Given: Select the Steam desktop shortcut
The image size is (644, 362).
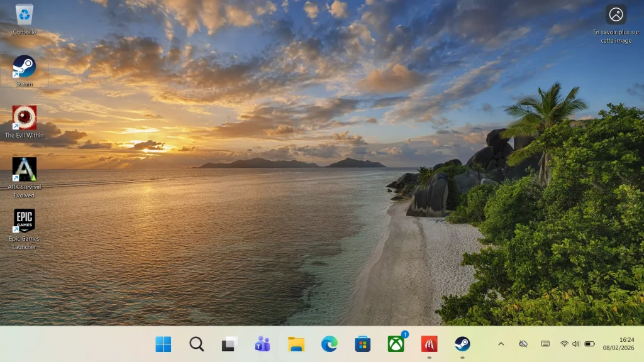Looking at the screenshot, I should click(25, 67).
